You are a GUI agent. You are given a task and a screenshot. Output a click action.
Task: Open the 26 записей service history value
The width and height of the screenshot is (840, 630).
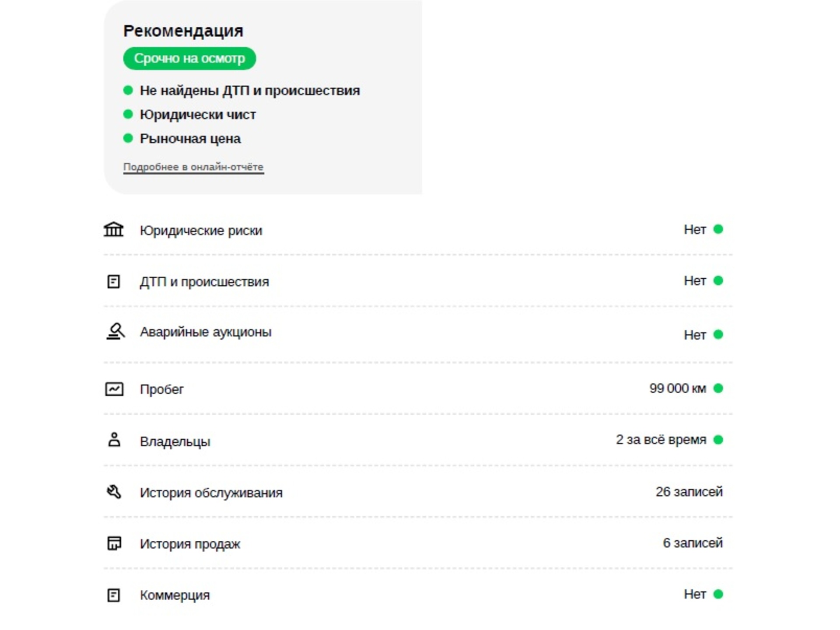coord(689,492)
